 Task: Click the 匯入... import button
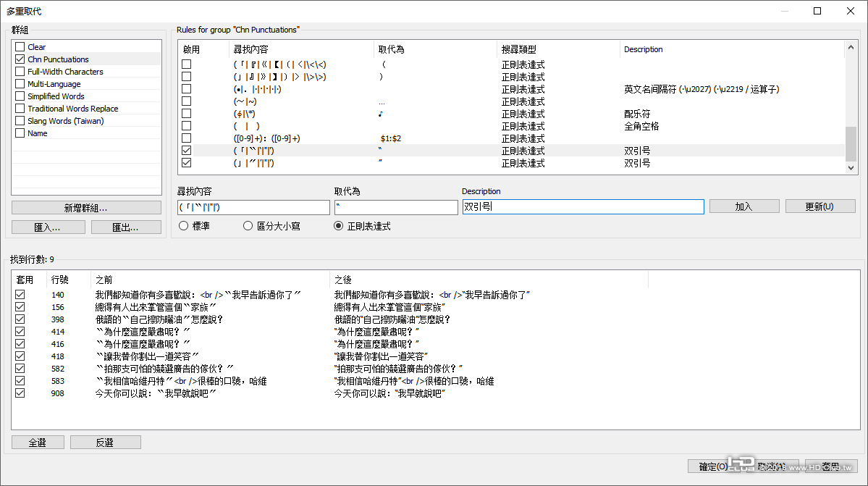(x=49, y=227)
